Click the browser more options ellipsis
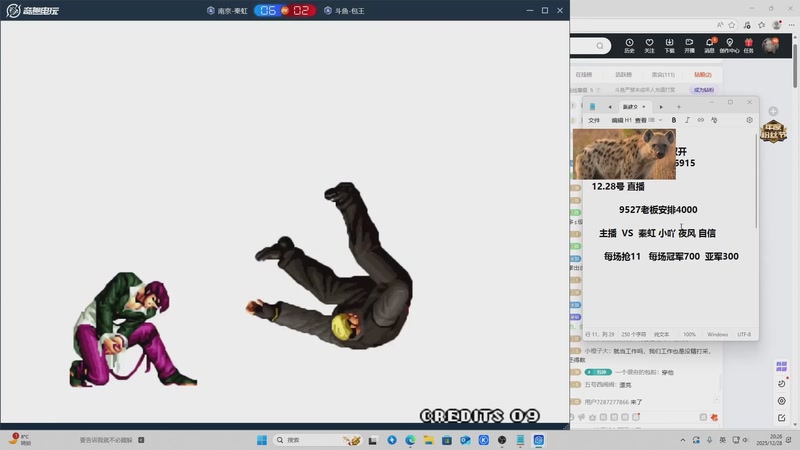 click(791, 24)
